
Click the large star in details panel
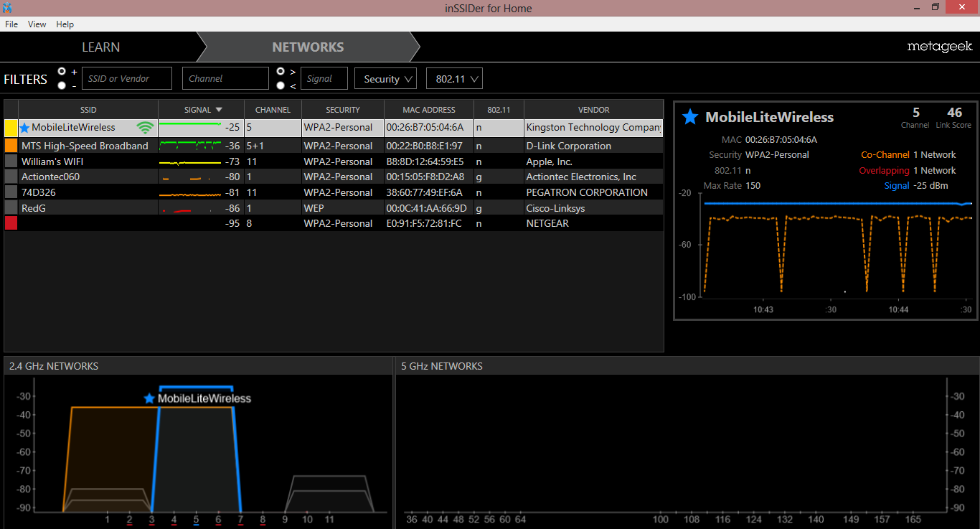(689, 117)
